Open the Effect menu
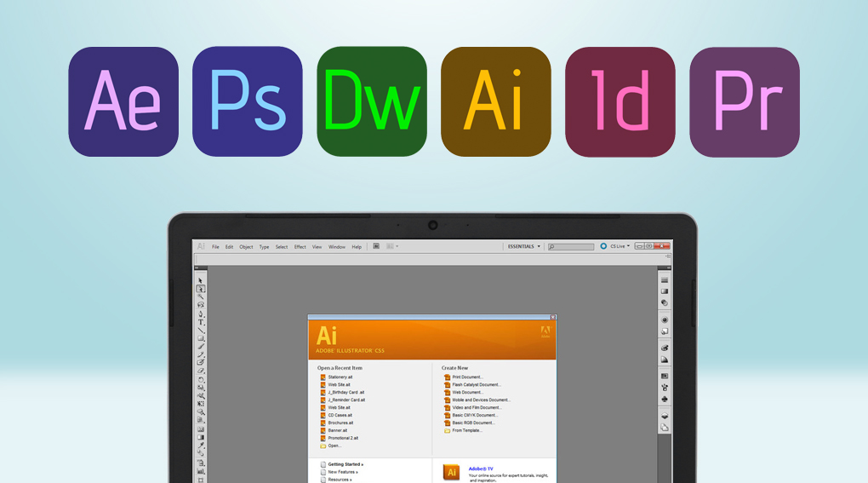The image size is (868, 483). (300, 247)
